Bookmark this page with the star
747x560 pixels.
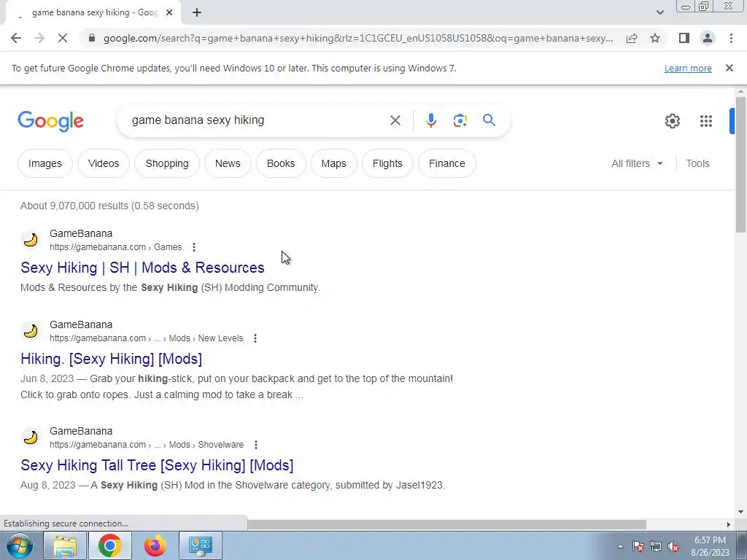tap(655, 38)
